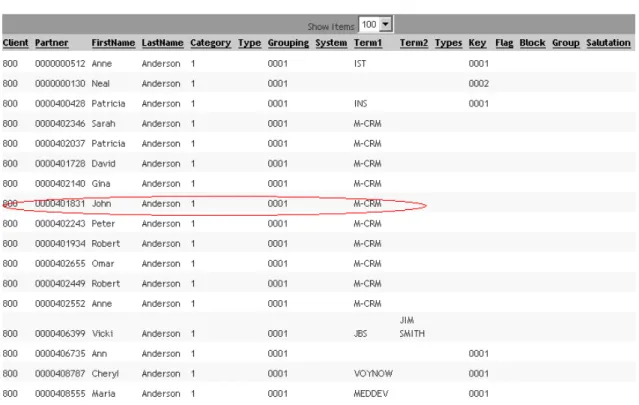Select first name John
The height and width of the screenshot is (405, 639).
click(101, 203)
